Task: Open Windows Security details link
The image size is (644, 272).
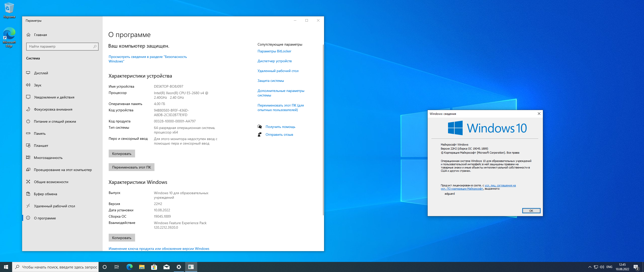Action: (x=148, y=59)
